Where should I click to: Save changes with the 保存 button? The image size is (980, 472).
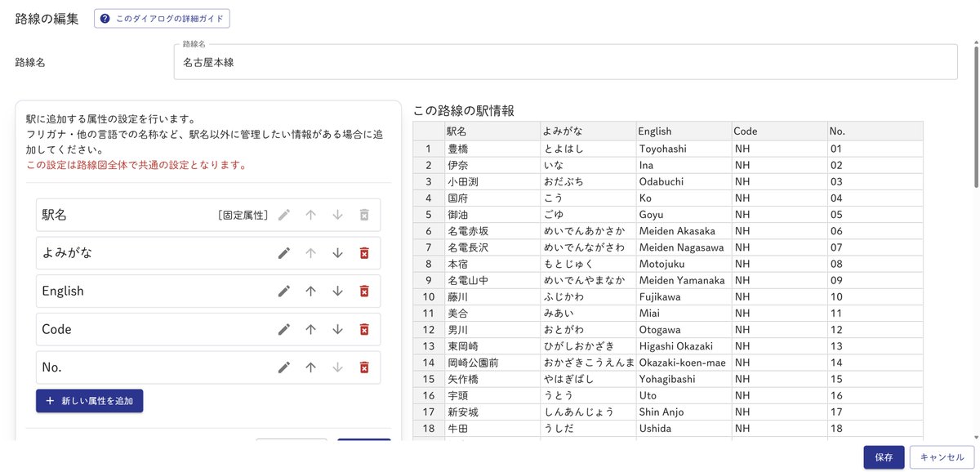point(884,457)
